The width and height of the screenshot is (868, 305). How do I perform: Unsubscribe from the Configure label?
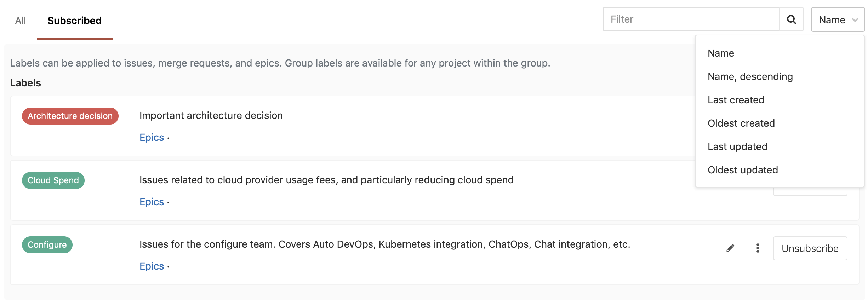(810, 248)
